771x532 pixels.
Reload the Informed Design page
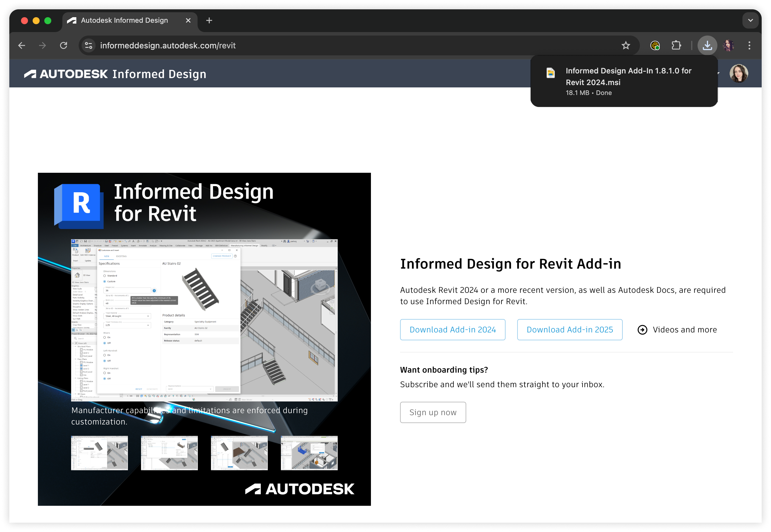63,45
